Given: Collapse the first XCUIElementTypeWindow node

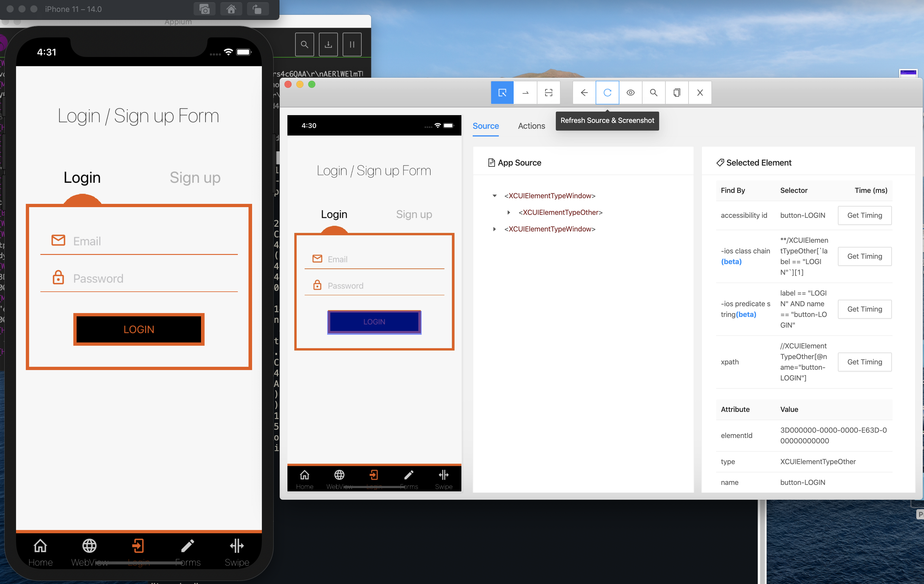Looking at the screenshot, I should pos(495,196).
